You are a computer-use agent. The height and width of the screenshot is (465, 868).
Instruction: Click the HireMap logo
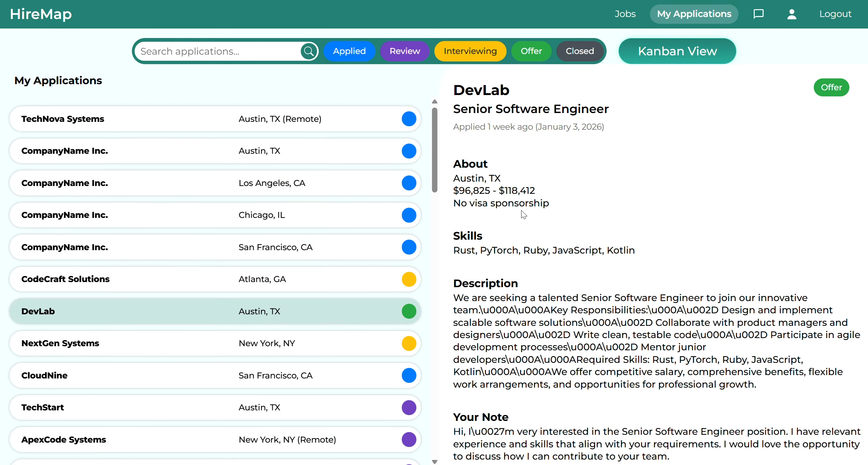tap(41, 14)
